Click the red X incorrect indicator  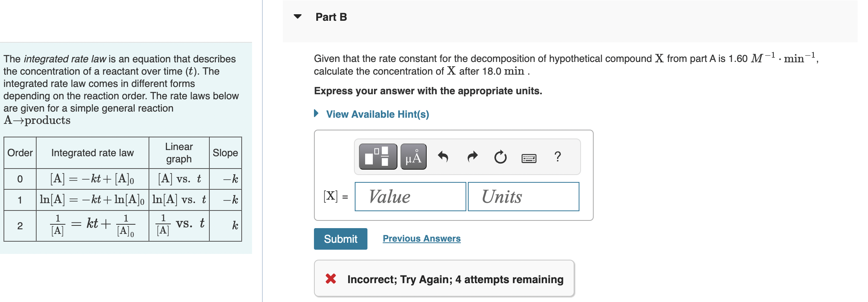coord(330,279)
